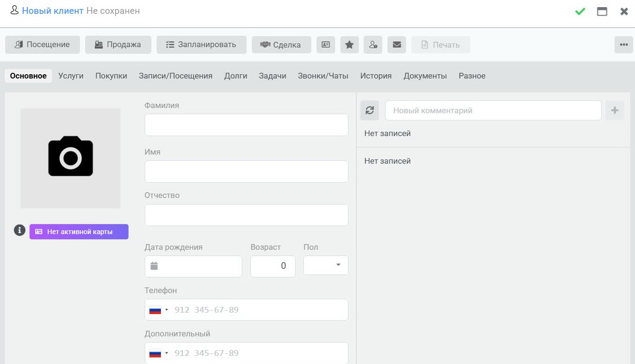Click the Новый комментарий input field
The height and width of the screenshot is (364, 635).
coord(493,110)
